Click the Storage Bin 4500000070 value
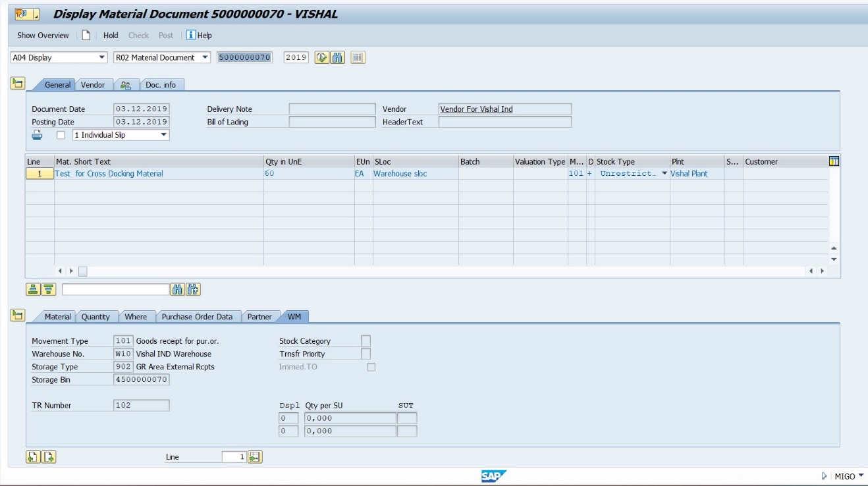This screenshot has height=486, width=868. click(x=142, y=379)
